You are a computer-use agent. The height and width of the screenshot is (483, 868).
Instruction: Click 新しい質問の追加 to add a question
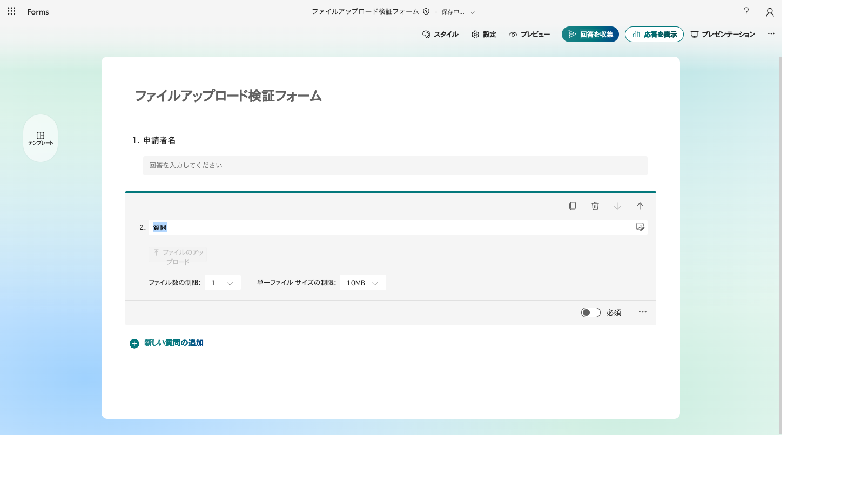pyautogui.click(x=166, y=343)
